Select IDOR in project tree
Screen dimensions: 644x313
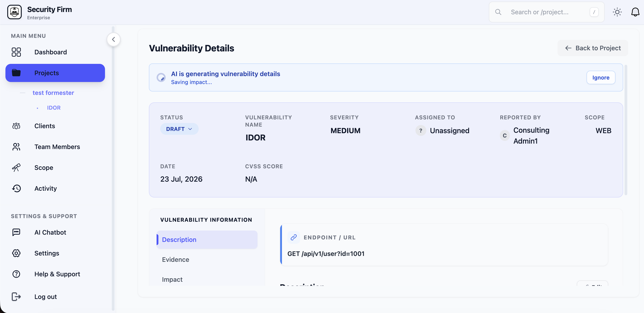pos(54,108)
